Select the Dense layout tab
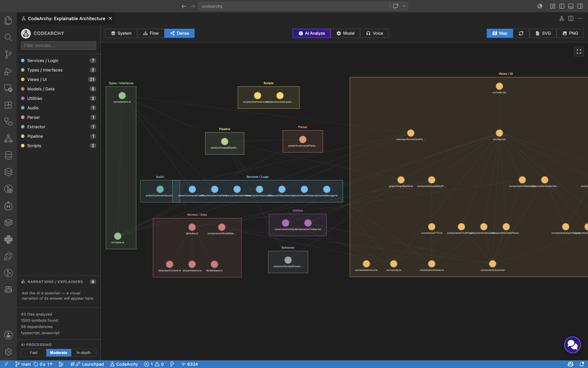This screenshot has height=368, width=588. click(179, 33)
